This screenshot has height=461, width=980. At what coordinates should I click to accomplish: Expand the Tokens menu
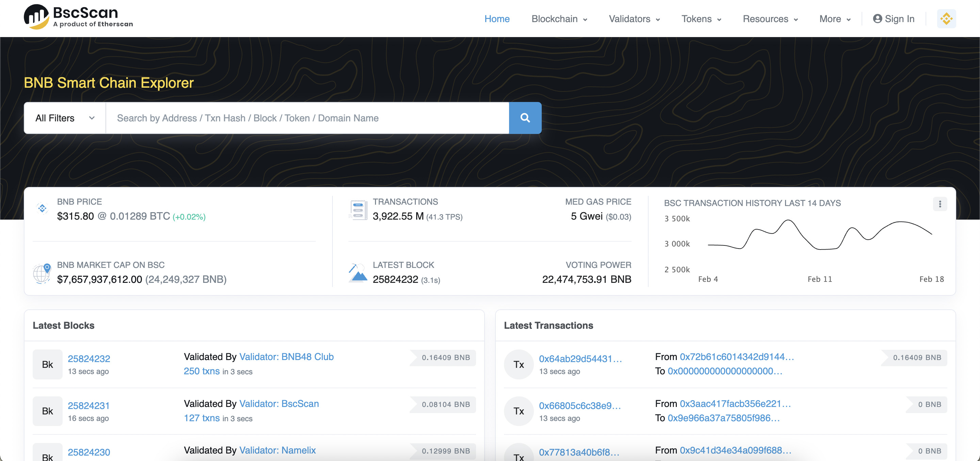click(701, 19)
